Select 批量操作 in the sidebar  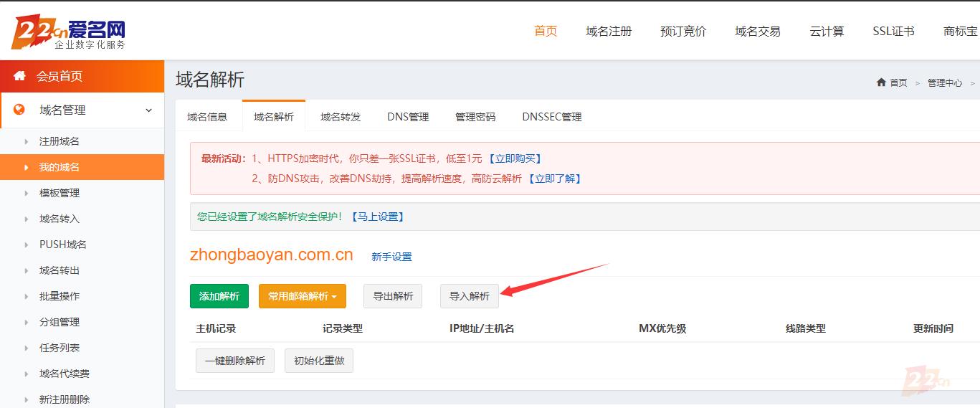pyautogui.click(x=60, y=296)
